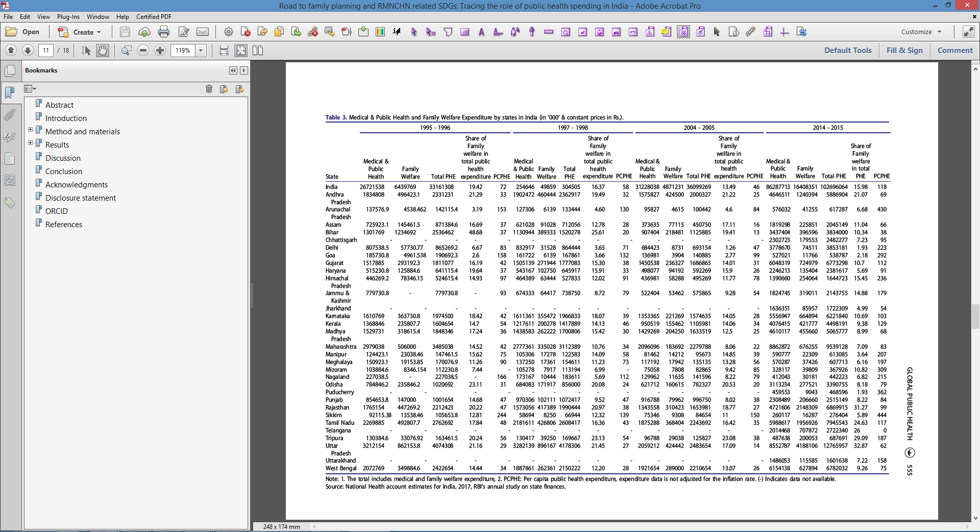Click the New bookmark icon
Image resolution: width=980 pixels, height=532 pixels.
(x=224, y=89)
